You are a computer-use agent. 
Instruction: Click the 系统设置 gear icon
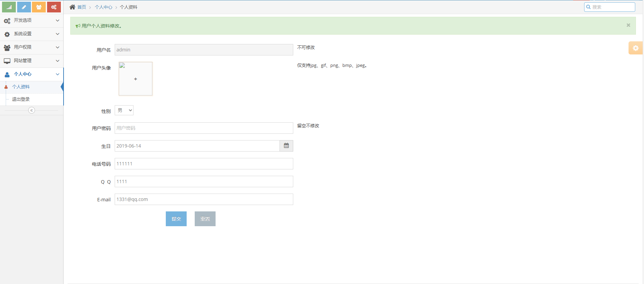click(7, 34)
